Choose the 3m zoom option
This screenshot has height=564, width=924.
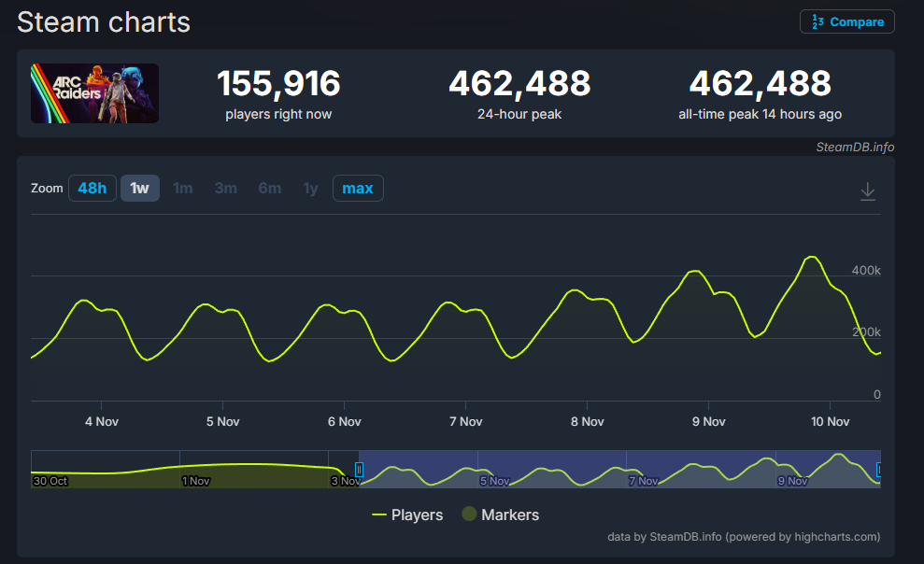pos(225,189)
